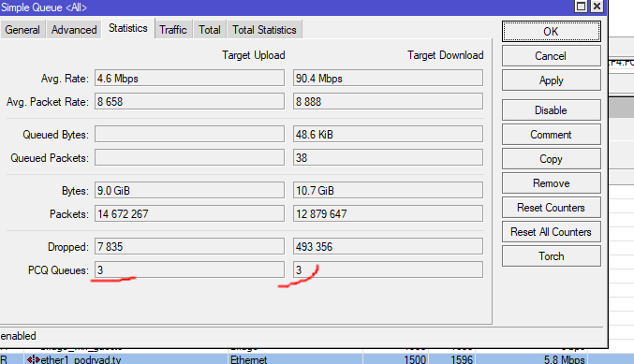
Task: Open Torch for this queue
Action: (551, 256)
